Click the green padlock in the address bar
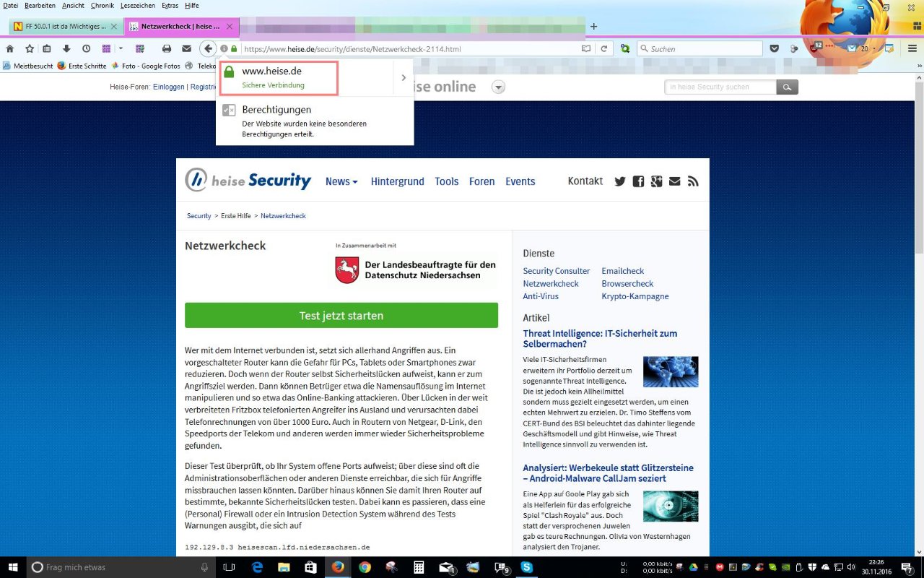Image resolution: width=924 pixels, height=578 pixels. click(234, 49)
